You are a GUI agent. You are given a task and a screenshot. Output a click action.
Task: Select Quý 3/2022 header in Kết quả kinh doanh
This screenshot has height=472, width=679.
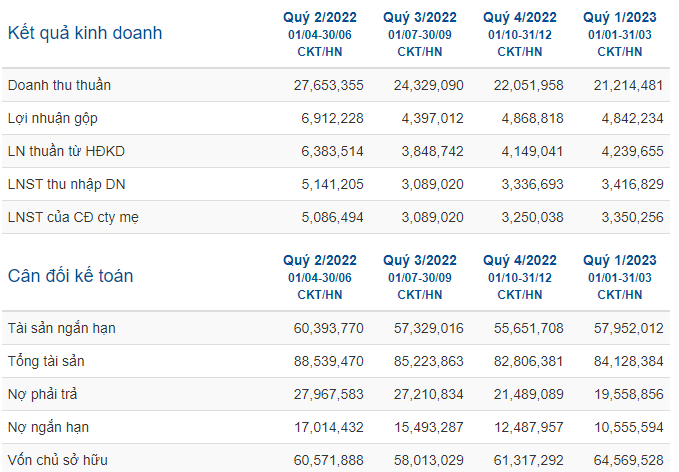(420, 17)
